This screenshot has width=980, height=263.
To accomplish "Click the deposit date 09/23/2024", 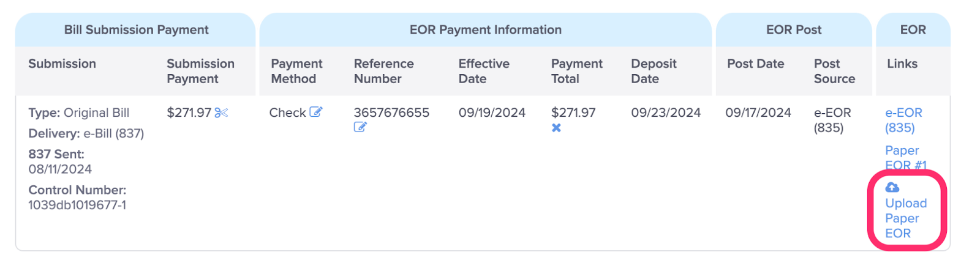I will tap(666, 113).
